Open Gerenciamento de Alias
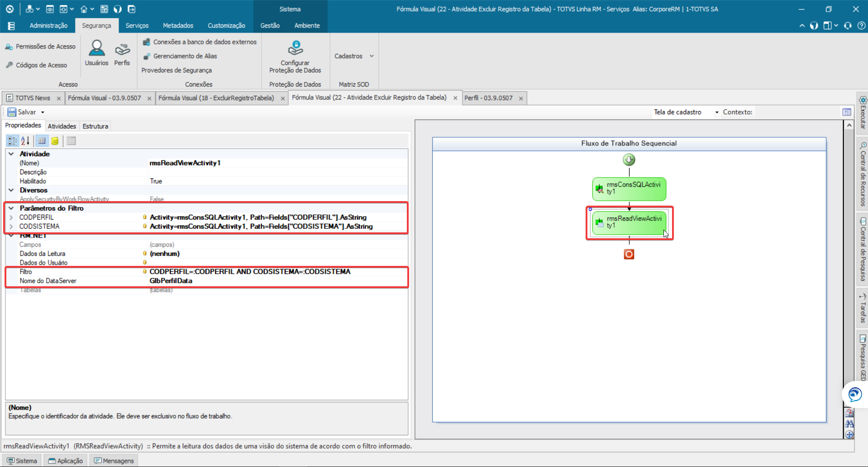Viewport: 868px width, 467px height. (x=180, y=56)
